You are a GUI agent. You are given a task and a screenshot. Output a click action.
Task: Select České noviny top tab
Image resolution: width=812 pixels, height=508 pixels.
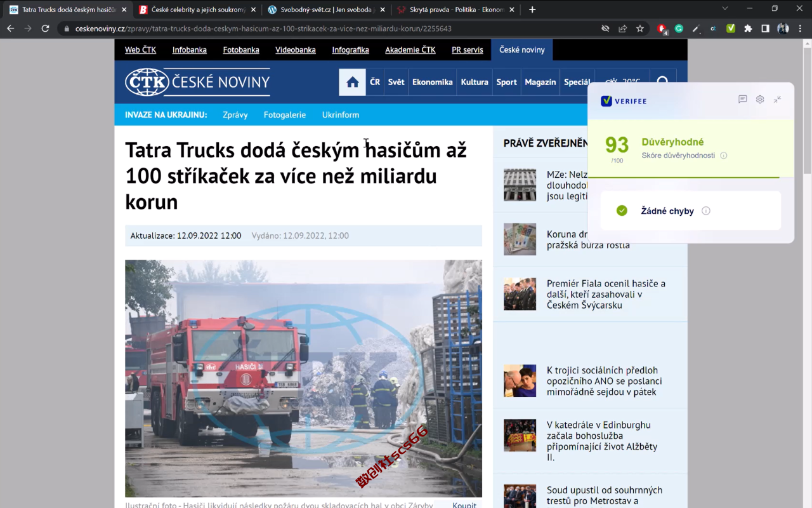(522, 50)
